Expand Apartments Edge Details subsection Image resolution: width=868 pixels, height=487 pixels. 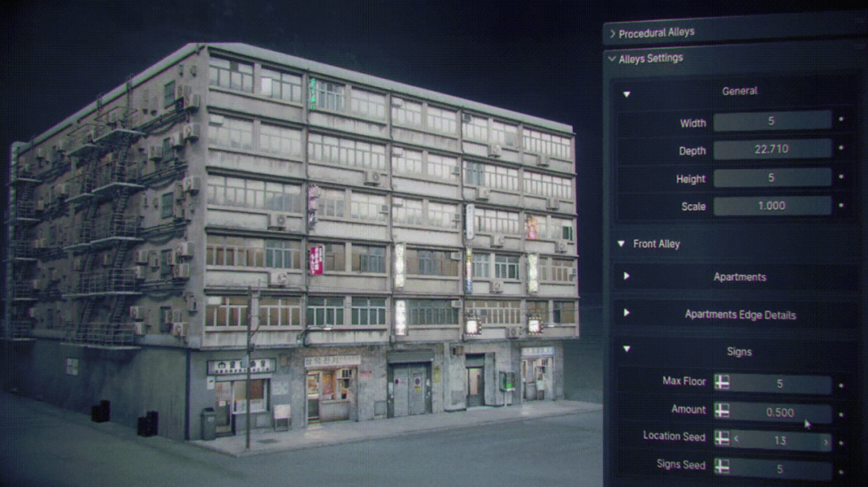click(x=627, y=313)
